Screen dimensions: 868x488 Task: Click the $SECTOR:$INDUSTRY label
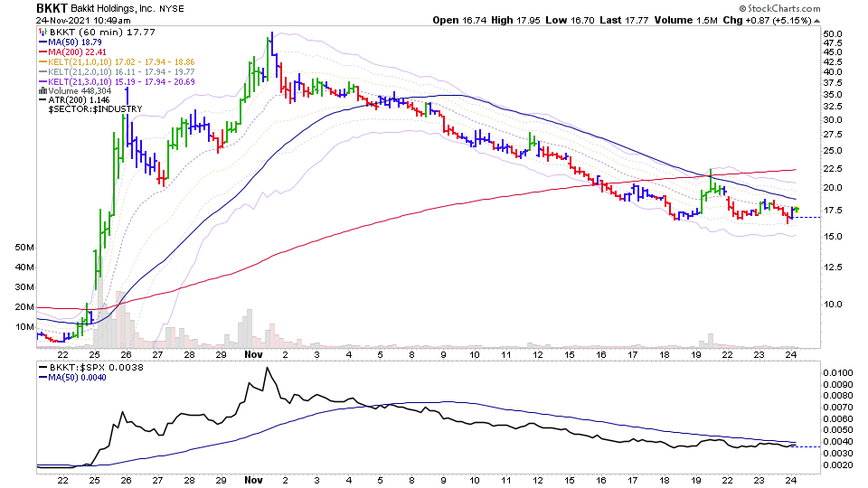click(95, 109)
